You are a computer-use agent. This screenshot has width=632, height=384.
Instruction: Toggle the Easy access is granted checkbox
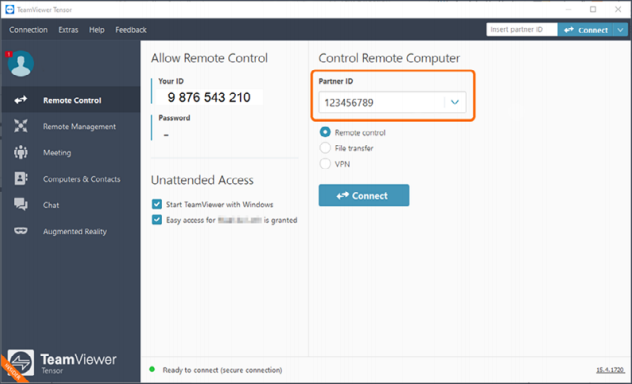click(x=157, y=220)
